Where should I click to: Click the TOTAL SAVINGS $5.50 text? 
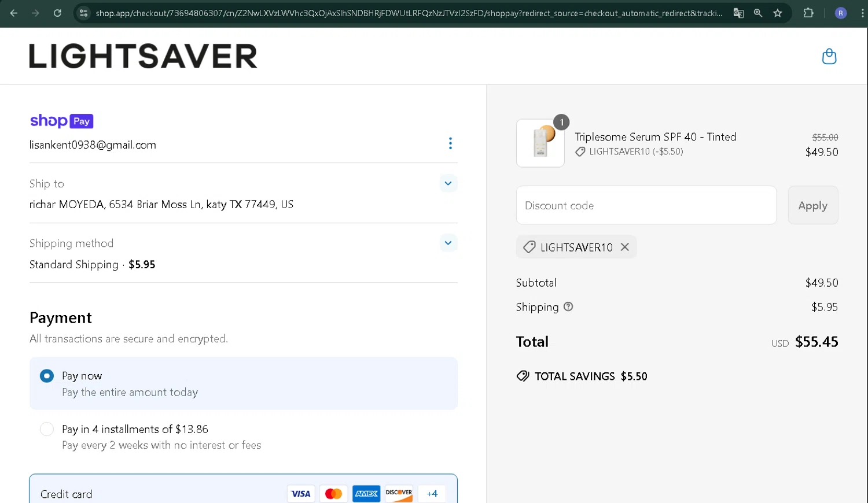[x=591, y=376]
